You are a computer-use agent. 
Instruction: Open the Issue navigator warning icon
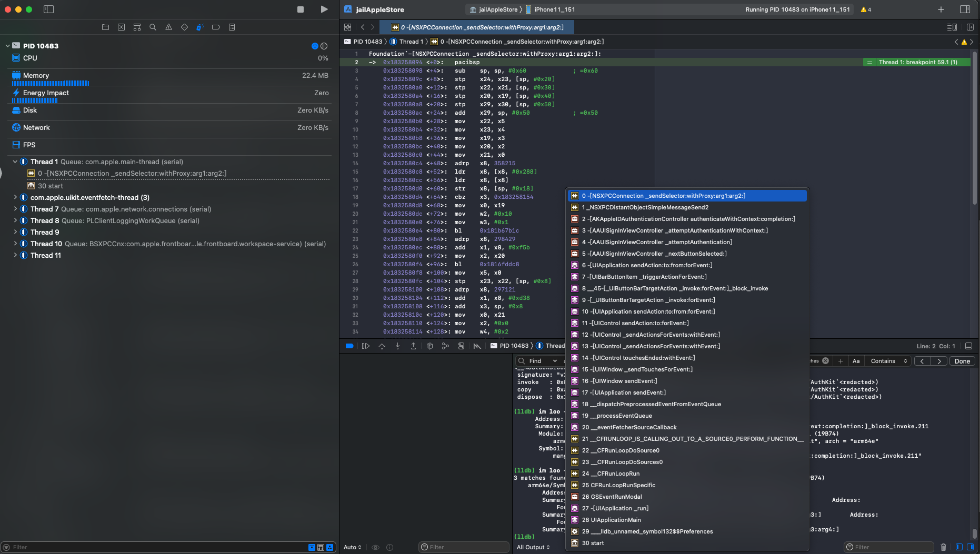(168, 27)
